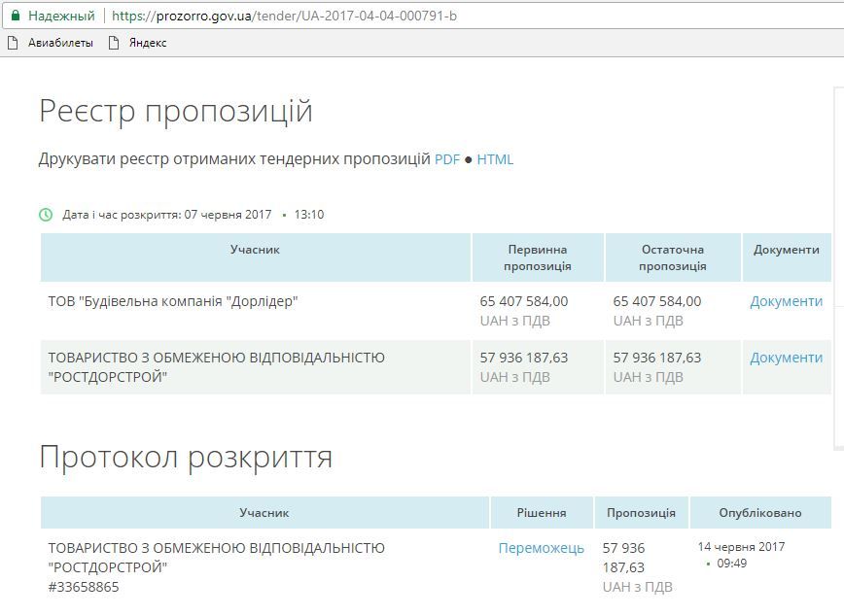Click the Протокол розкриття heading
The width and height of the screenshot is (844, 616).
point(185,456)
